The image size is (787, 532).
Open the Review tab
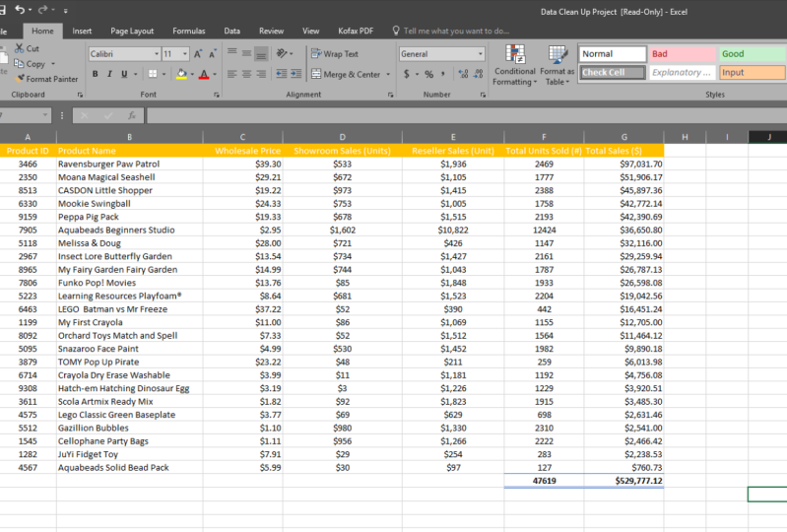tap(271, 31)
